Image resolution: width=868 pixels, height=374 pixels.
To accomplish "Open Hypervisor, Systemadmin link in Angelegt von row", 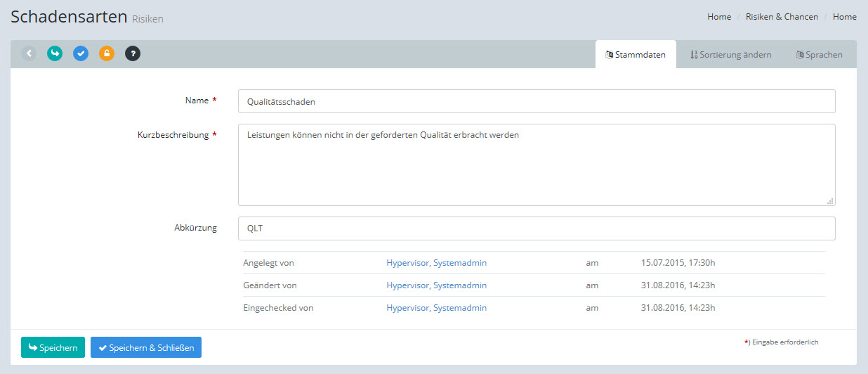I will (x=436, y=263).
